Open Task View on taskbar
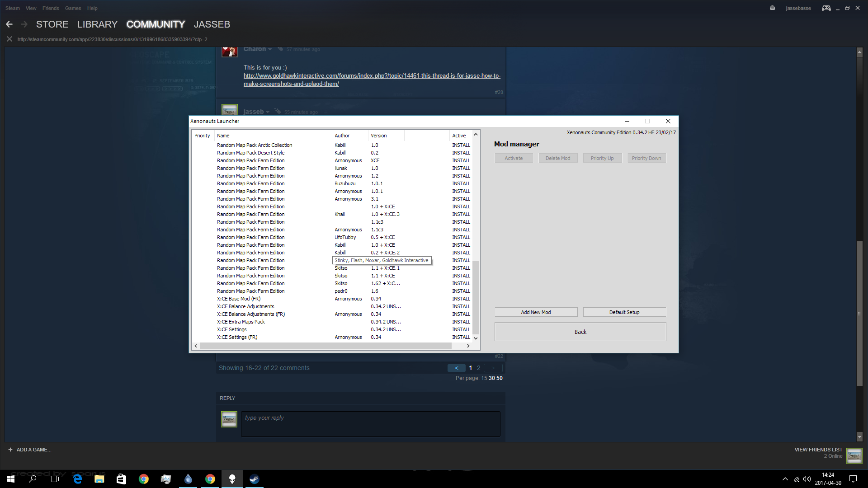The image size is (868, 488). tap(54, 479)
